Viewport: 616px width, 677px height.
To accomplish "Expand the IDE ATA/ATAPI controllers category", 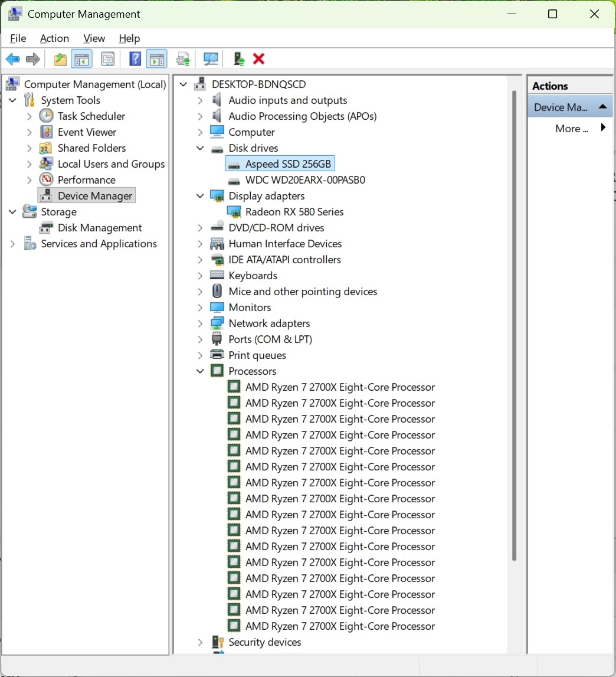I will [200, 260].
